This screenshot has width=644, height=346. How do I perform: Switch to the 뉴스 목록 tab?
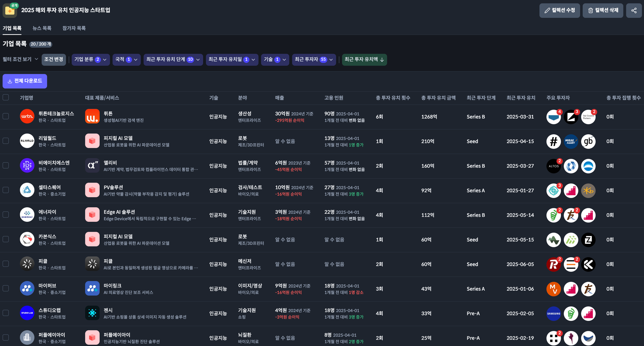tap(42, 28)
